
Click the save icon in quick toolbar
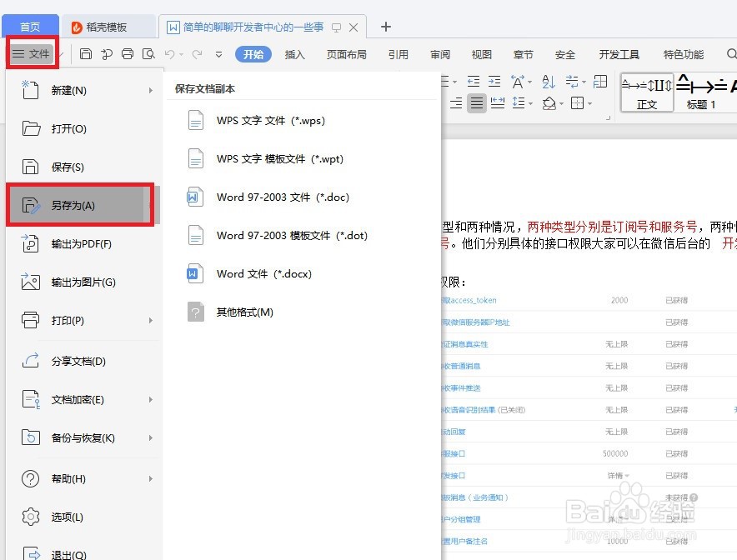[x=86, y=54]
